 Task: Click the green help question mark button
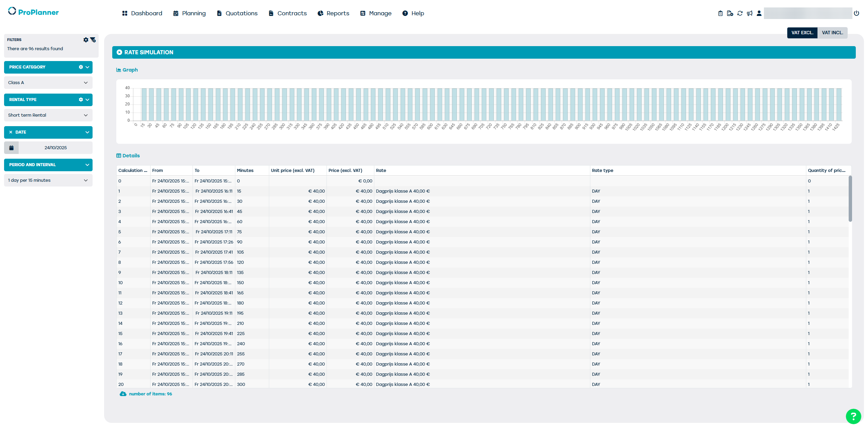tap(853, 416)
